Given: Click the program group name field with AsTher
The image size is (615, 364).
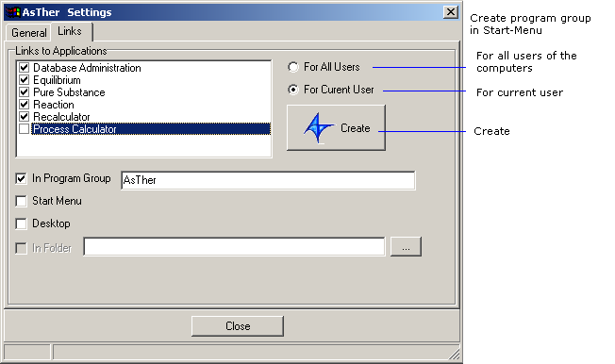Looking at the screenshot, I should (268, 180).
